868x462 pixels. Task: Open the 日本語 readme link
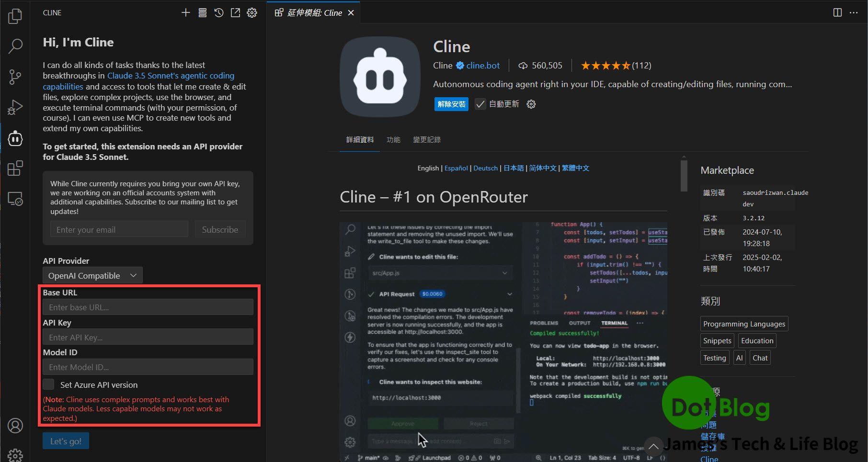(514, 168)
